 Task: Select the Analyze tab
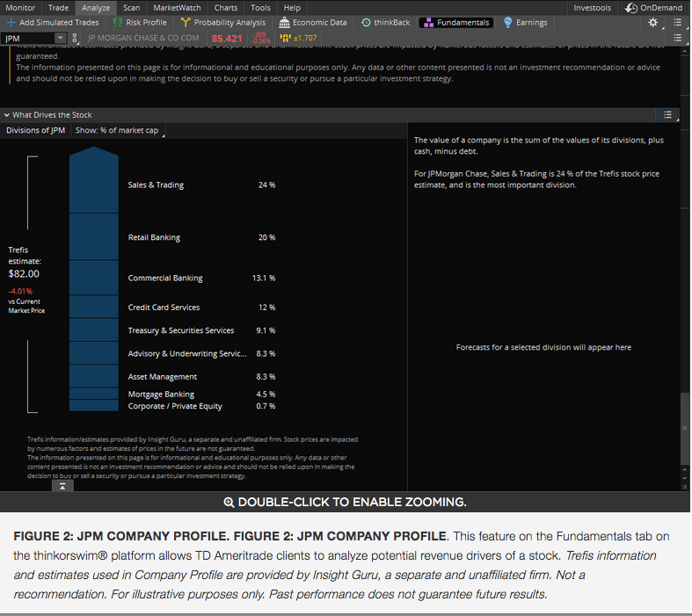96,8
